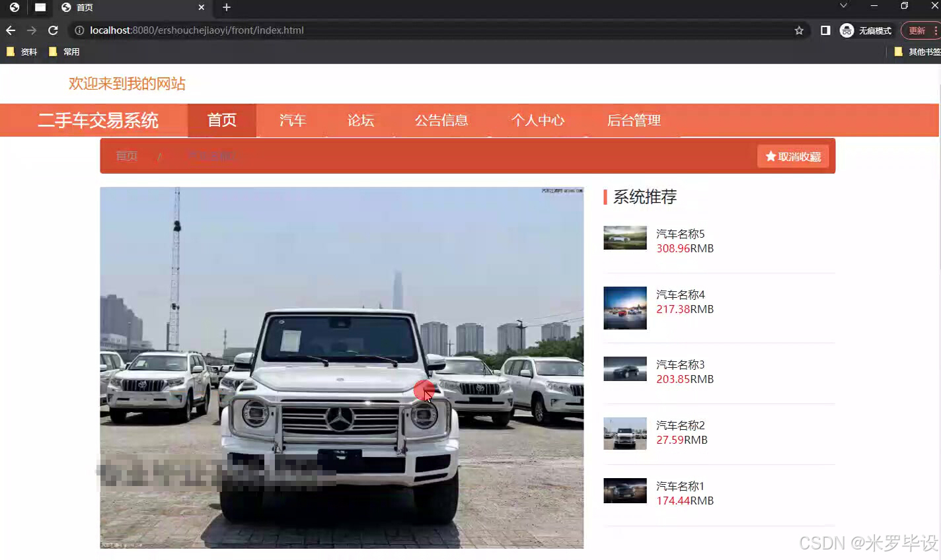This screenshot has width=941, height=560.
Task: Click the browser forward arrow
Action: [x=32, y=30]
